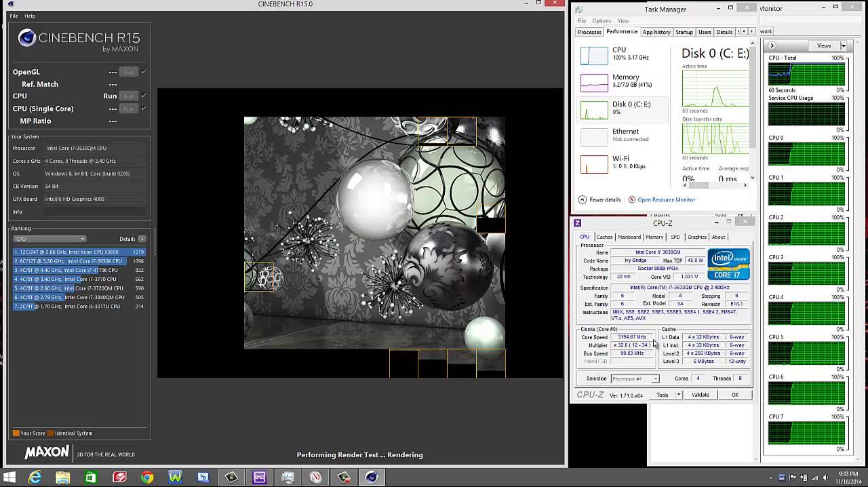The width and height of the screenshot is (868, 487).
Task: Open the blue W app taskbar icon
Action: coord(175,478)
